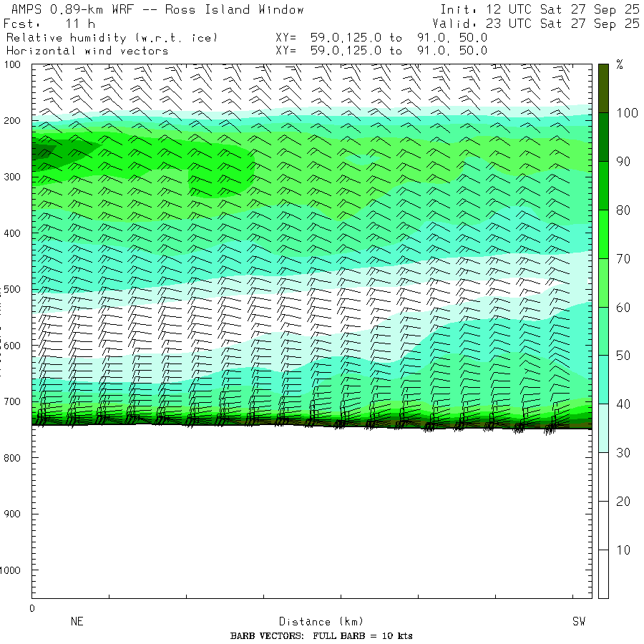Click the colorbar label 40
644x644 pixels.
(623, 404)
